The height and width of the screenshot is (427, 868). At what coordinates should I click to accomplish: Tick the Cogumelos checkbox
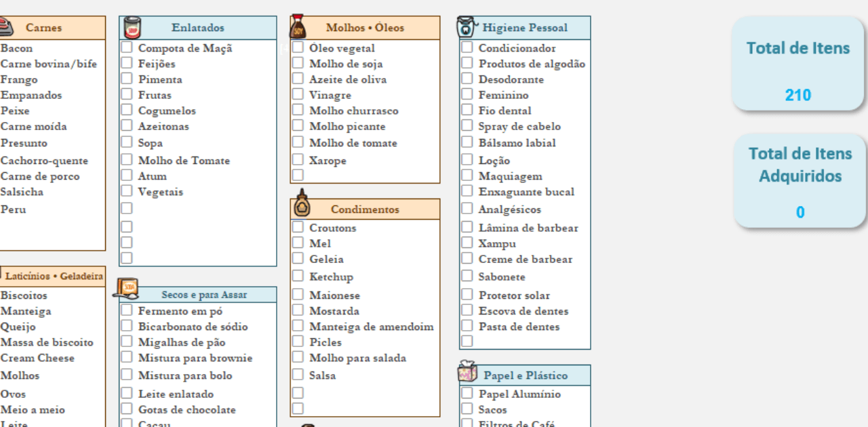(x=127, y=110)
